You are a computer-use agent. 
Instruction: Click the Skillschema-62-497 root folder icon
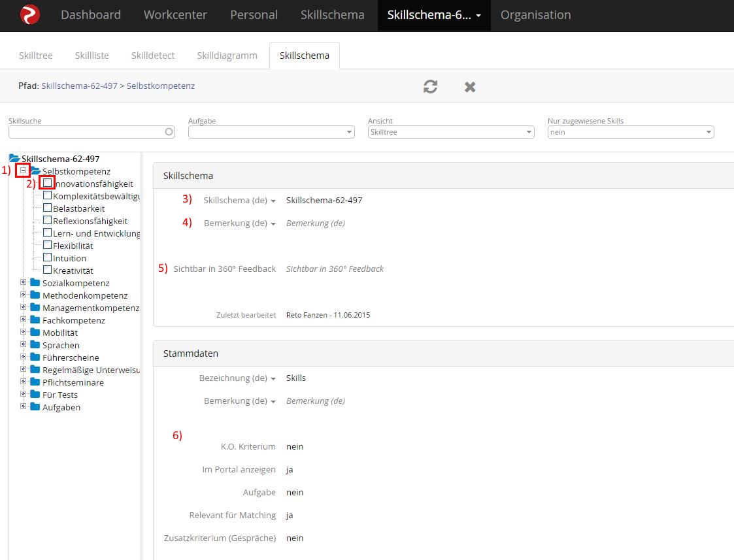tap(14, 158)
